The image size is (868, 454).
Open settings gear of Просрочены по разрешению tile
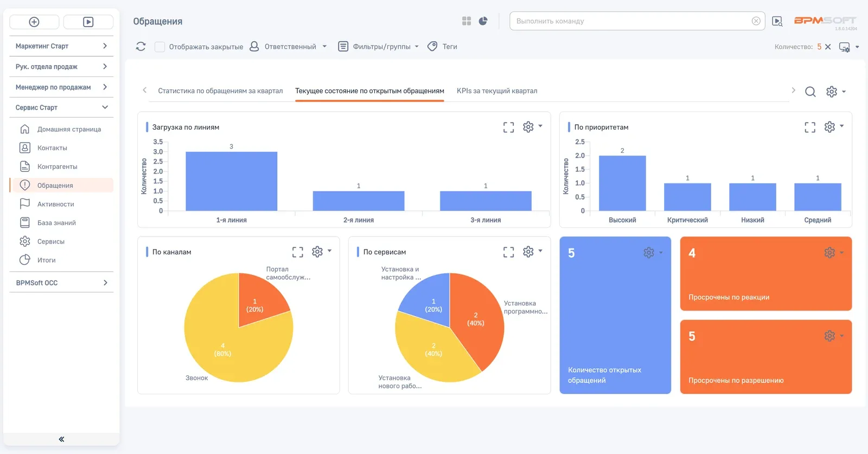(x=829, y=336)
